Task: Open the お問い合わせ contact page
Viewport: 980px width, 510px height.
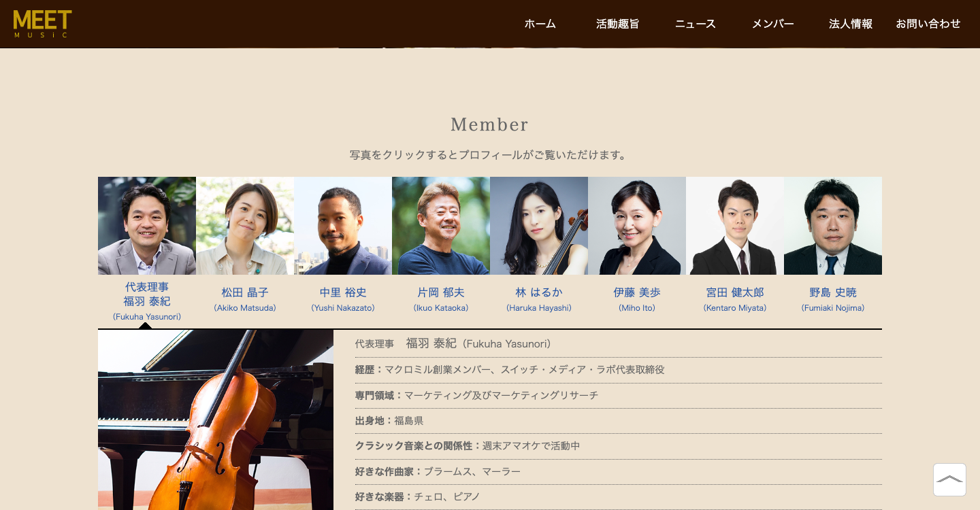Action: click(x=928, y=24)
